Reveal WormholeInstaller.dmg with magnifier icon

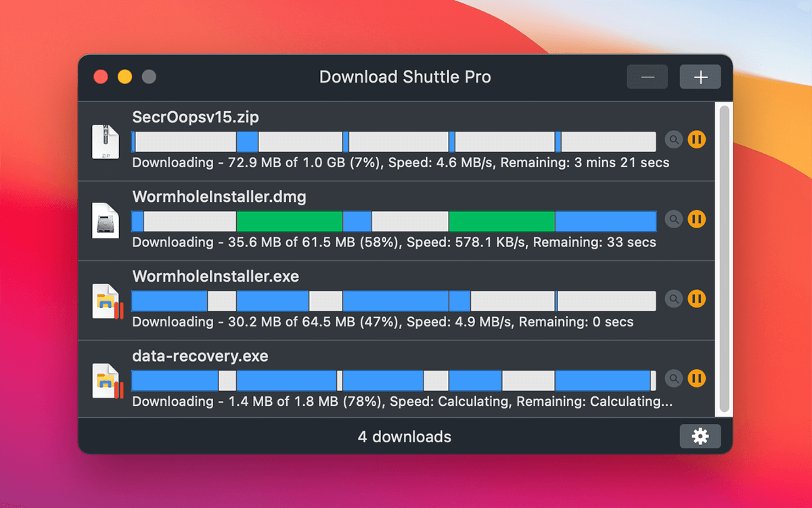[673, 219]
